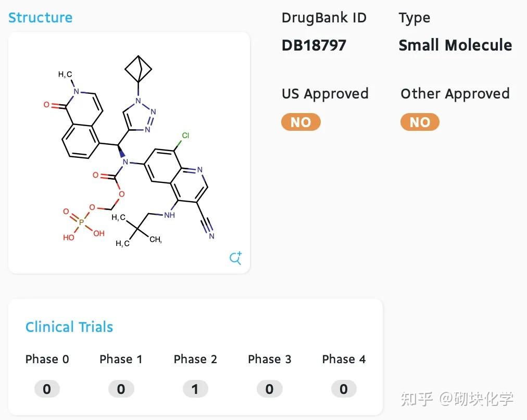Click the Small Molecule type value
The image size is (527, 420).
455,45
